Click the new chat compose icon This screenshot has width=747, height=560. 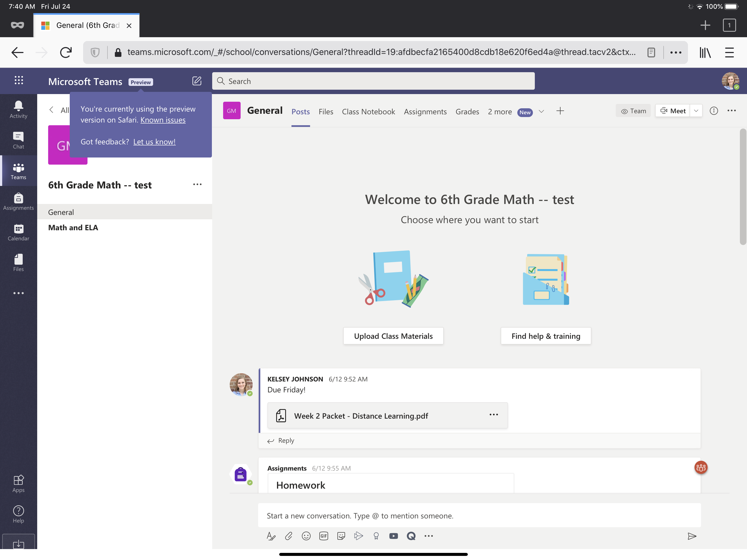tap(197, 81)
